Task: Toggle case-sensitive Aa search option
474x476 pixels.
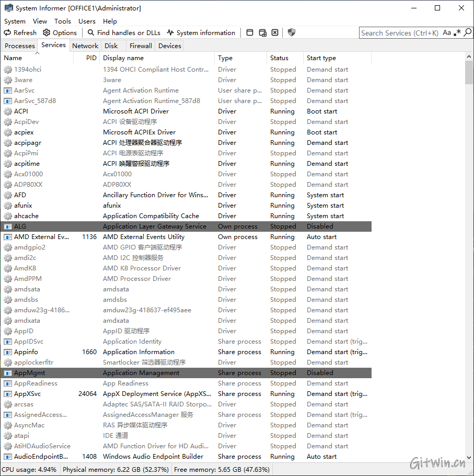Action: click(447, 32)
